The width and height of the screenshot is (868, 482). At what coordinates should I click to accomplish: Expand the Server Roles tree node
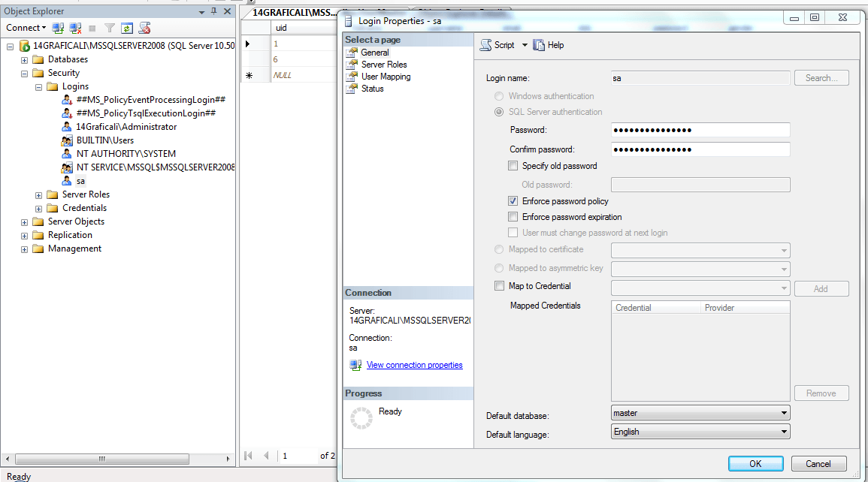(39, 195)
